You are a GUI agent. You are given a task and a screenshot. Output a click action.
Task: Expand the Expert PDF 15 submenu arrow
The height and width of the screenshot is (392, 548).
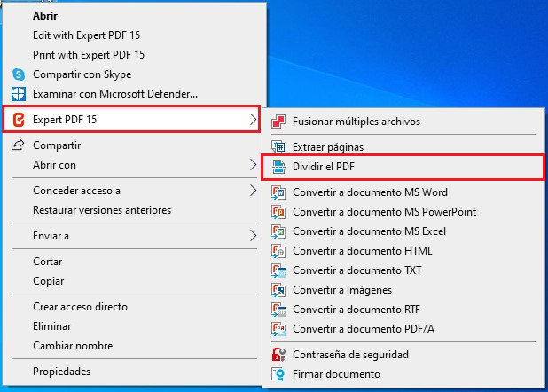[x=253, y=119]
